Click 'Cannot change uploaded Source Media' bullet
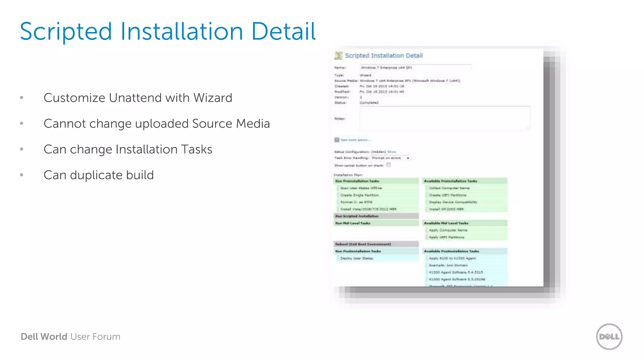The height and width of the screenshot is (362, 644). [157, 124]
